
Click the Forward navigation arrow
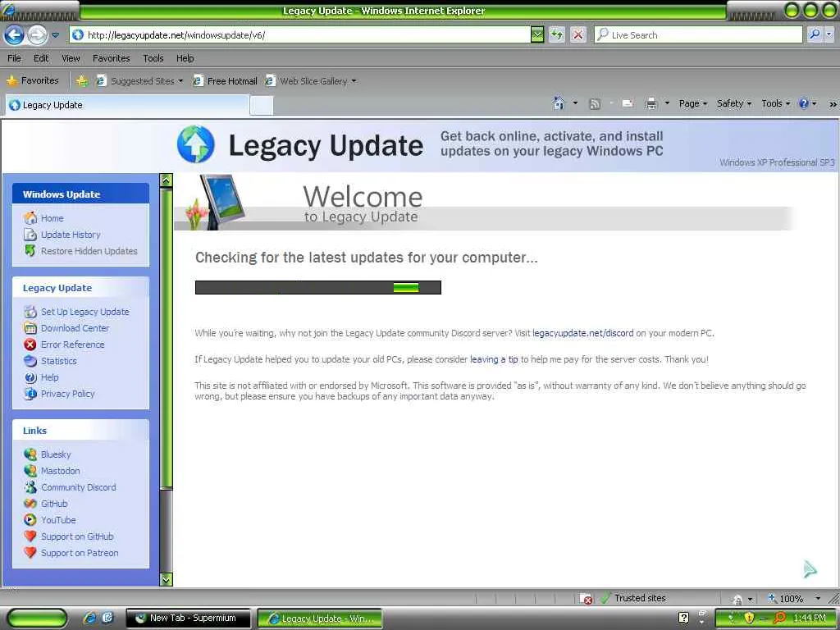[36, 35]
